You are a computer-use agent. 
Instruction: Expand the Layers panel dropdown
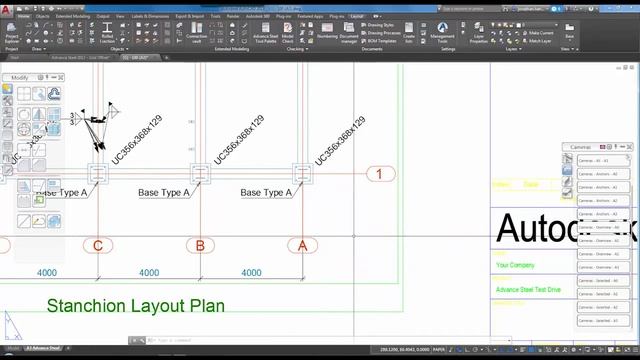pos(513,49)
